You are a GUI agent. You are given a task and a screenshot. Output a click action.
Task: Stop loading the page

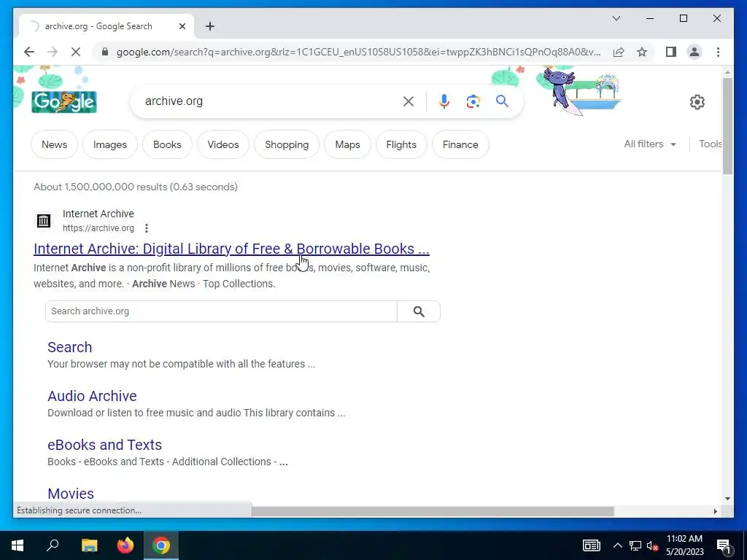(76, 52)
